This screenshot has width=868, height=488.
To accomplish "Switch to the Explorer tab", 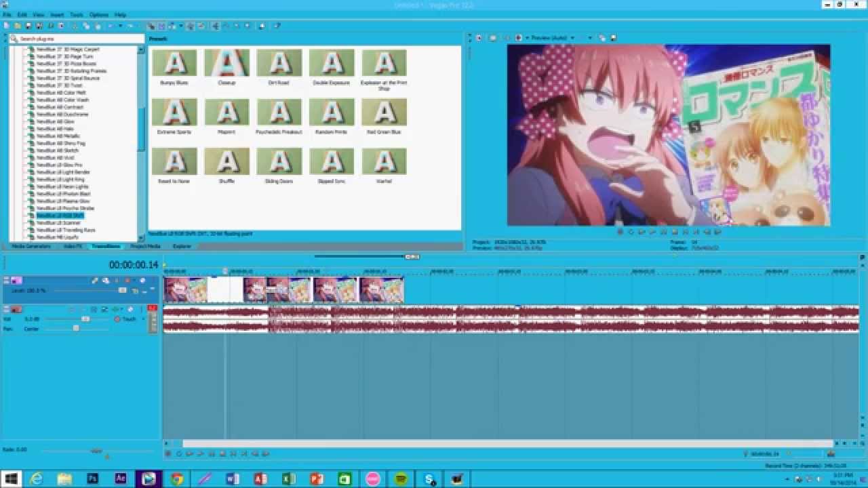I will pyautogui.click(x=182, y=246).
